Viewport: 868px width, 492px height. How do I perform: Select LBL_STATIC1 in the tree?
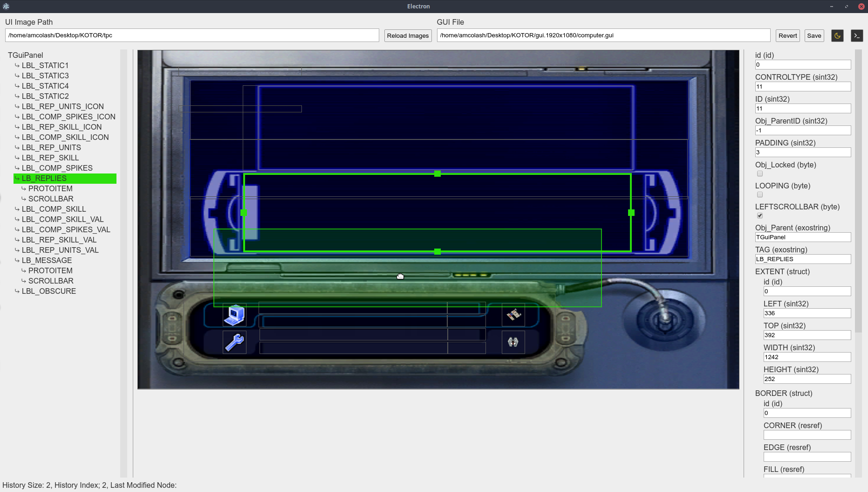[x=45, y=65]
